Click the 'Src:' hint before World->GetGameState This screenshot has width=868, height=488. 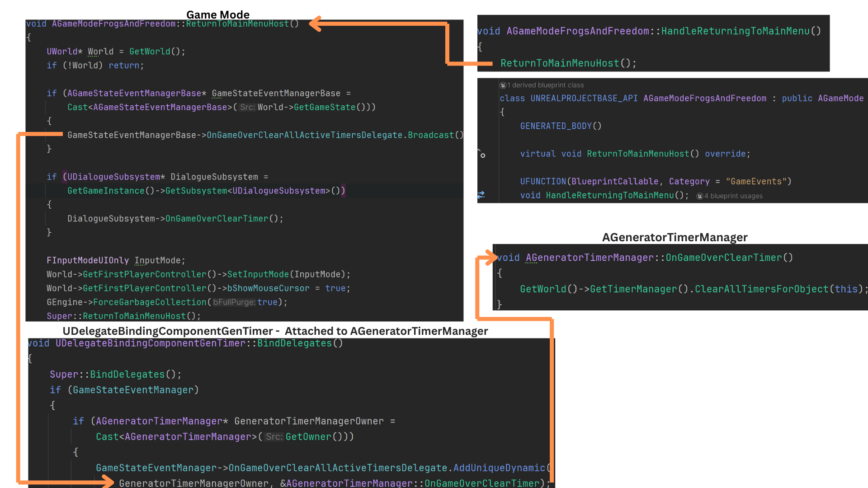[247, 108]
